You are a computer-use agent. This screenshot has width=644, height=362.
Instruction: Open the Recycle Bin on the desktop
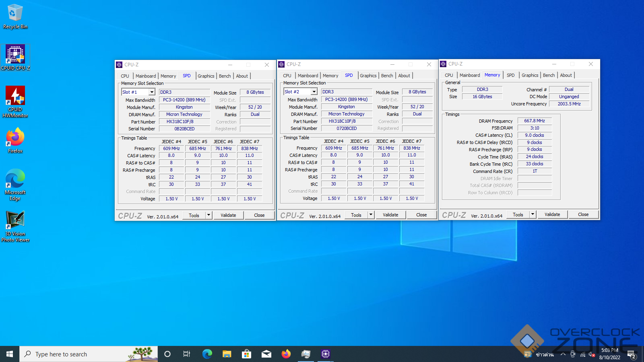[x=15, y=13]
